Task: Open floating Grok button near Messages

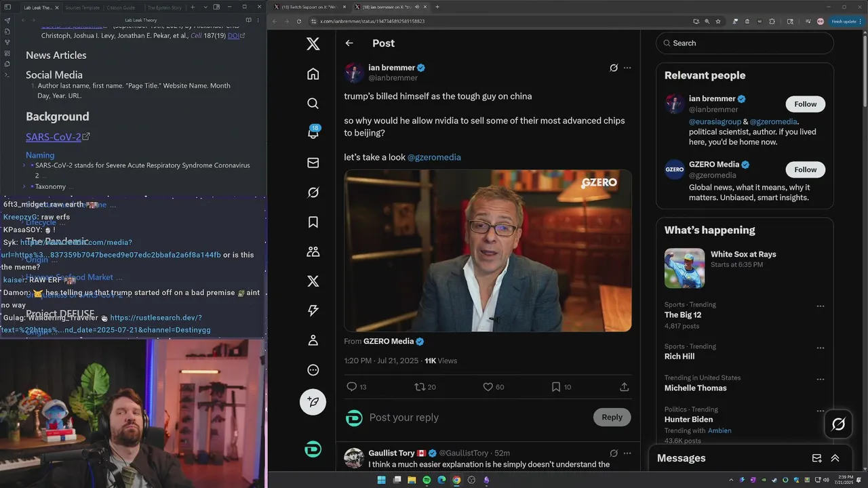Action: pos(838,424)
